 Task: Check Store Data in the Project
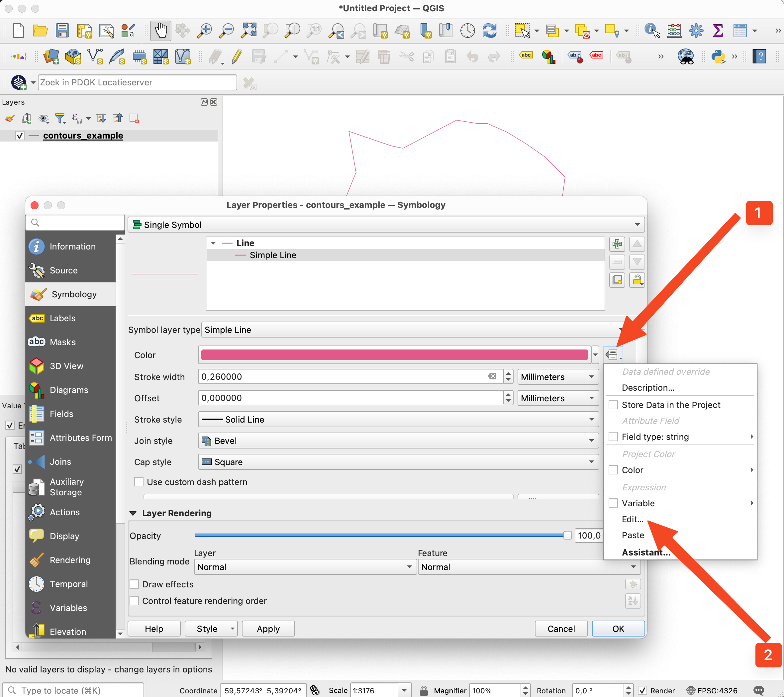pyautogui.click(x=613, y=405)
